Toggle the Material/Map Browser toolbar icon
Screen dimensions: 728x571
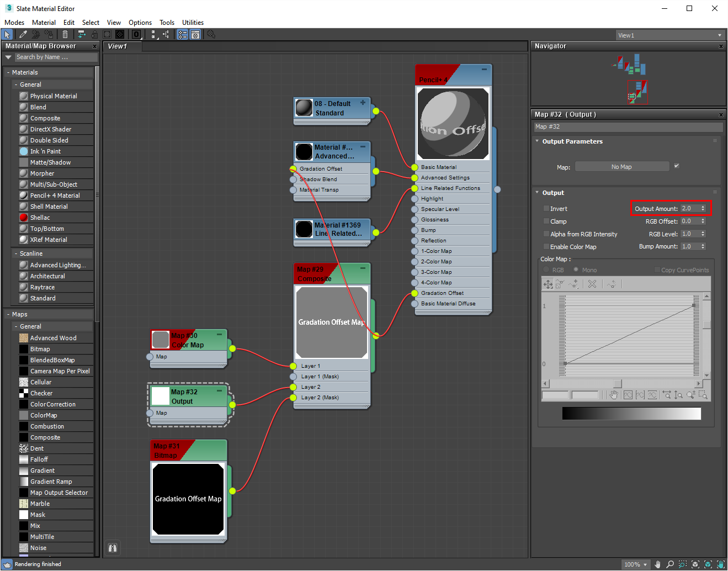coord(182,34)
